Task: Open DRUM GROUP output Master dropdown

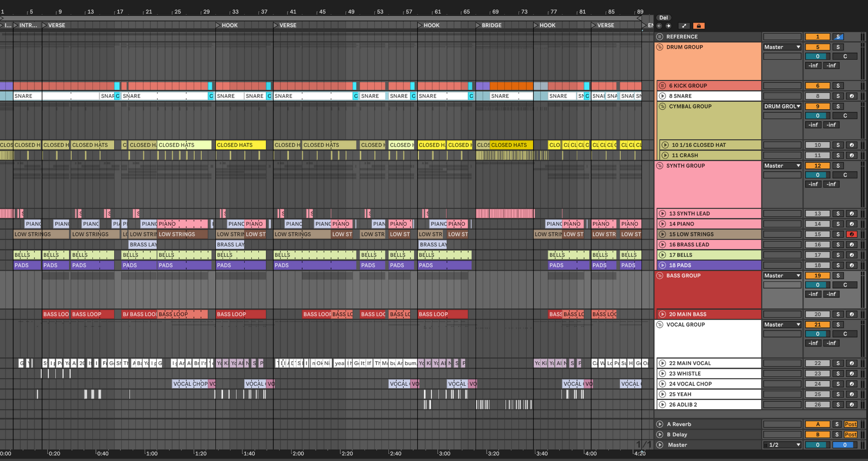Action: (782, 47)
